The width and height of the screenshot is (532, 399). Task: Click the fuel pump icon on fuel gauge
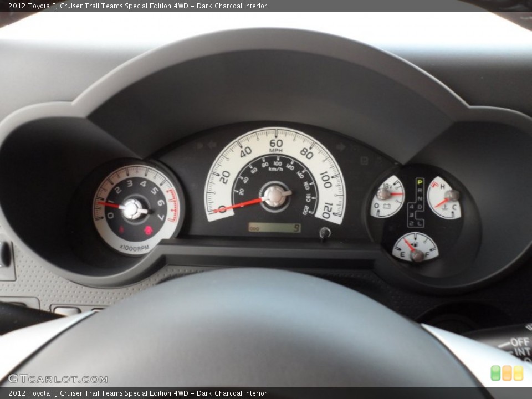point(415,244)
